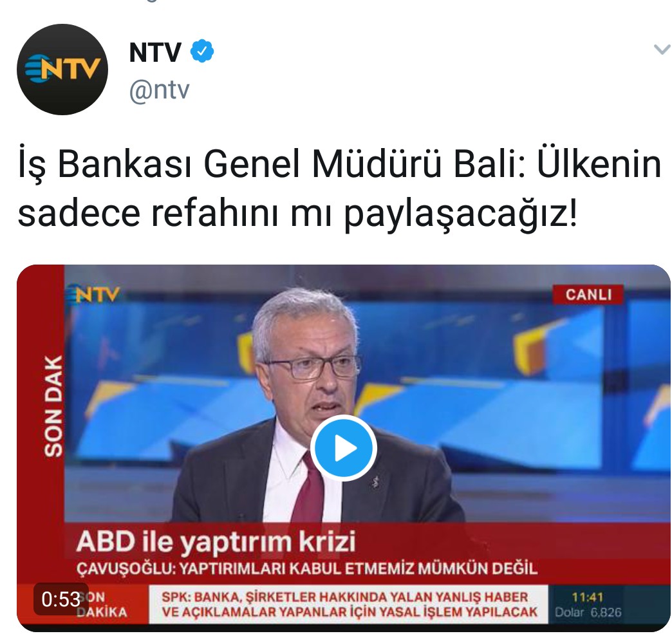The width and height of the screenshot is (672, 636).
Task: Click the NTV logo watermark inside the video
Action: point(93,294)
